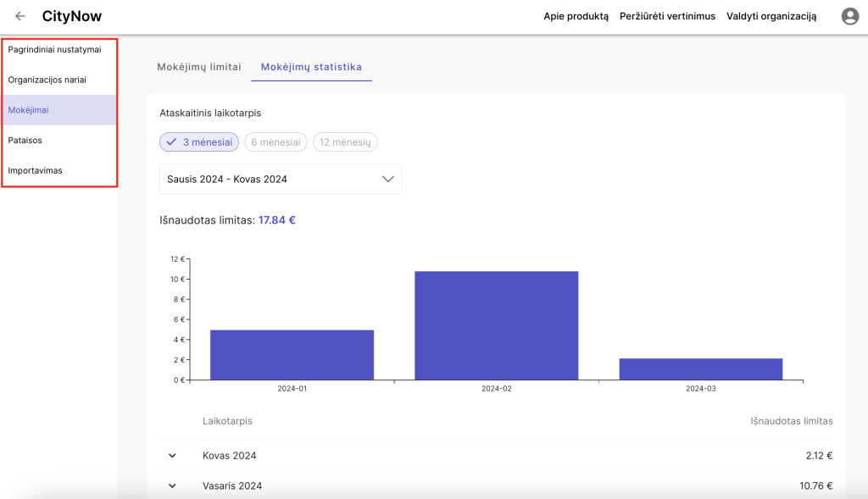The height and width of the screenshot is (499, 868).
Task: Open Peržiūrėti vertinimus link
Action: point(667,16)
